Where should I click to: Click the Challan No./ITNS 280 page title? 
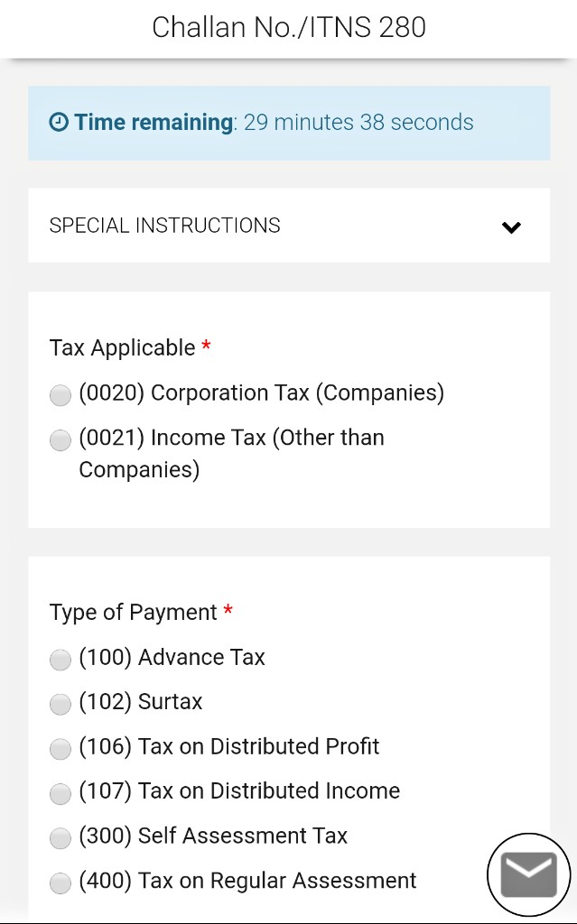(289, 27)
